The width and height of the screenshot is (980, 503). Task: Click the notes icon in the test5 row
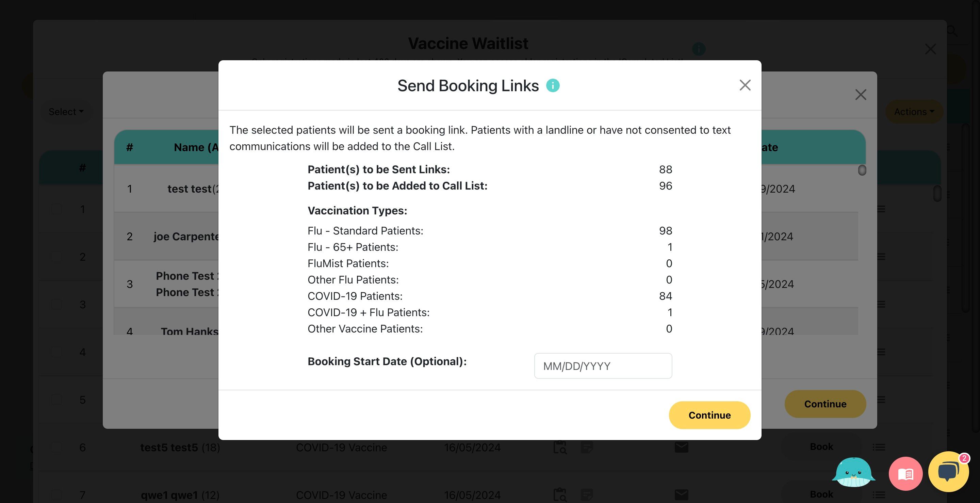(587, 447)
